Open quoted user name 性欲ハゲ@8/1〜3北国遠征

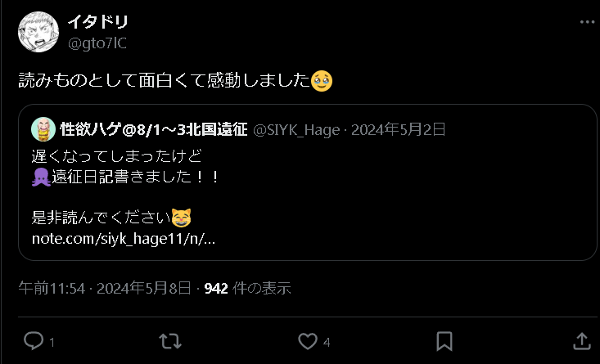[x=154, y=129]
